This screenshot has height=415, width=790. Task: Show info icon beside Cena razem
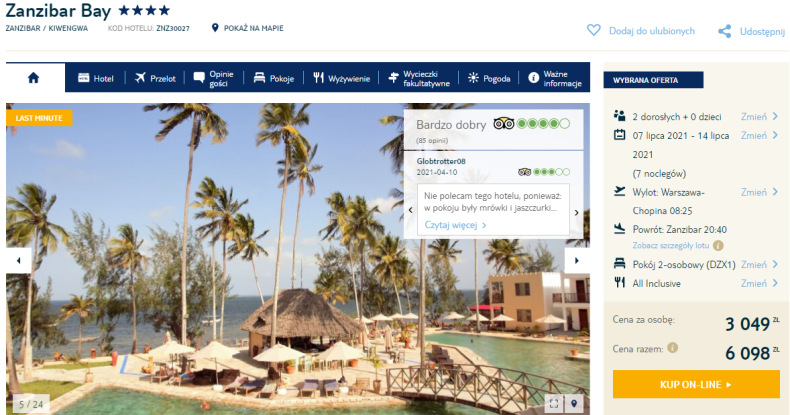[x=672, y=348]
